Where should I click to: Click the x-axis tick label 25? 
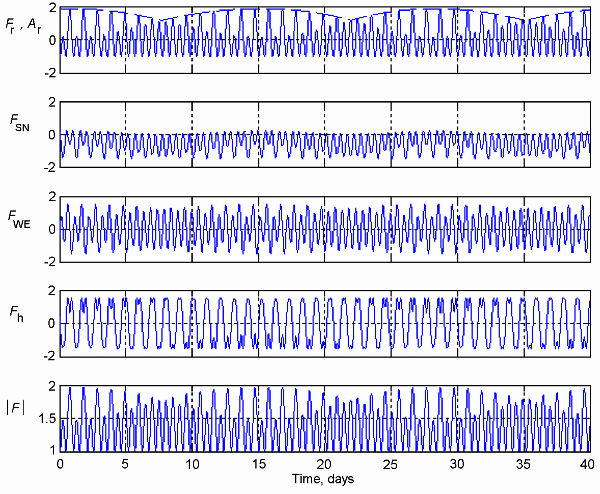pyautogui.click(x=391, y=465)
